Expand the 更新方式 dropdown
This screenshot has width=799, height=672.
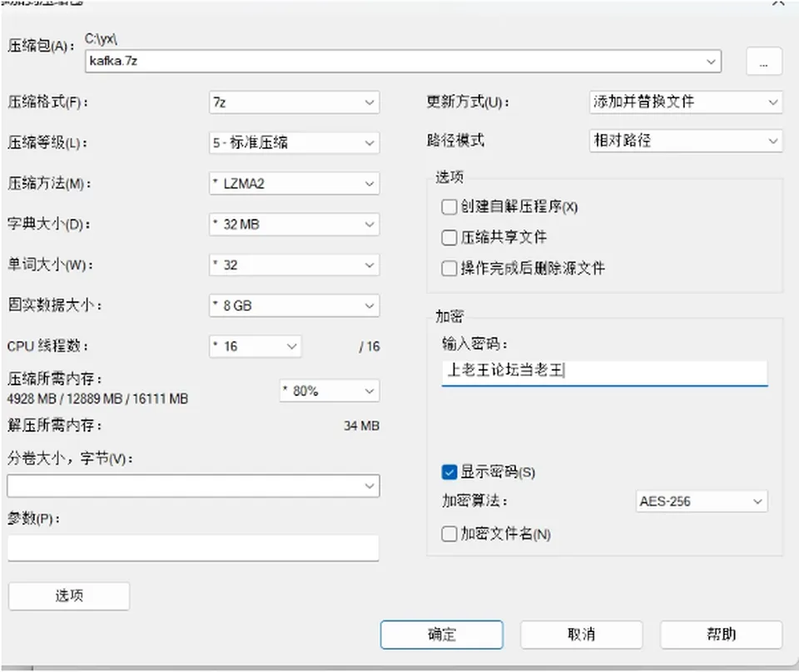(x=685, y=101)
